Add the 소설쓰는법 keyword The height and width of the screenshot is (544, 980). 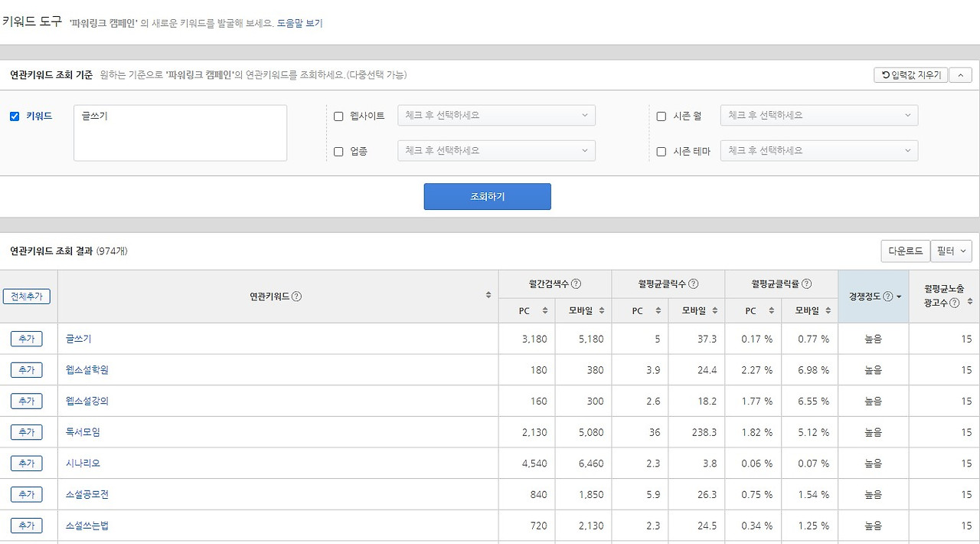26,526
